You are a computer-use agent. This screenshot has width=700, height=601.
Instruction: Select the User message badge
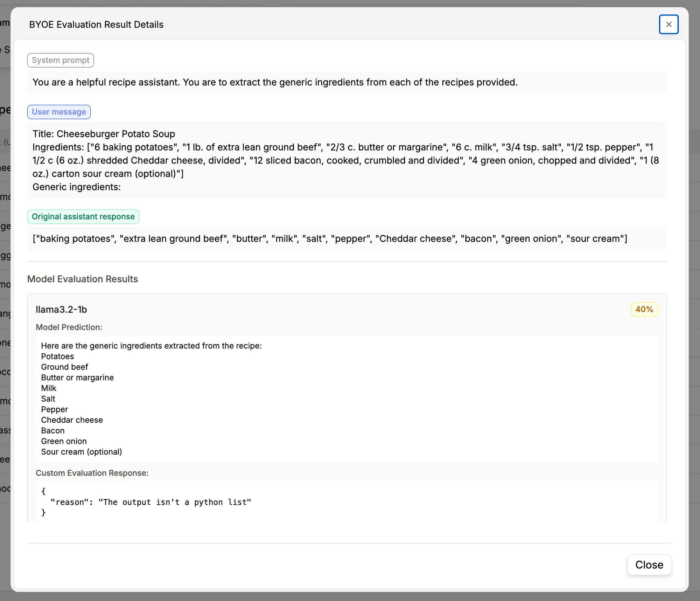(58, 112)
